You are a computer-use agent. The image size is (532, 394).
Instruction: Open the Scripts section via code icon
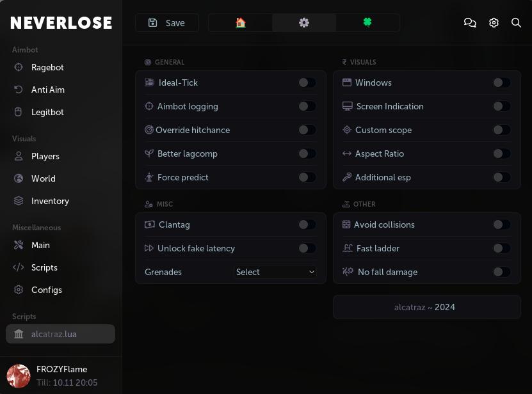[x=19, y=267]
